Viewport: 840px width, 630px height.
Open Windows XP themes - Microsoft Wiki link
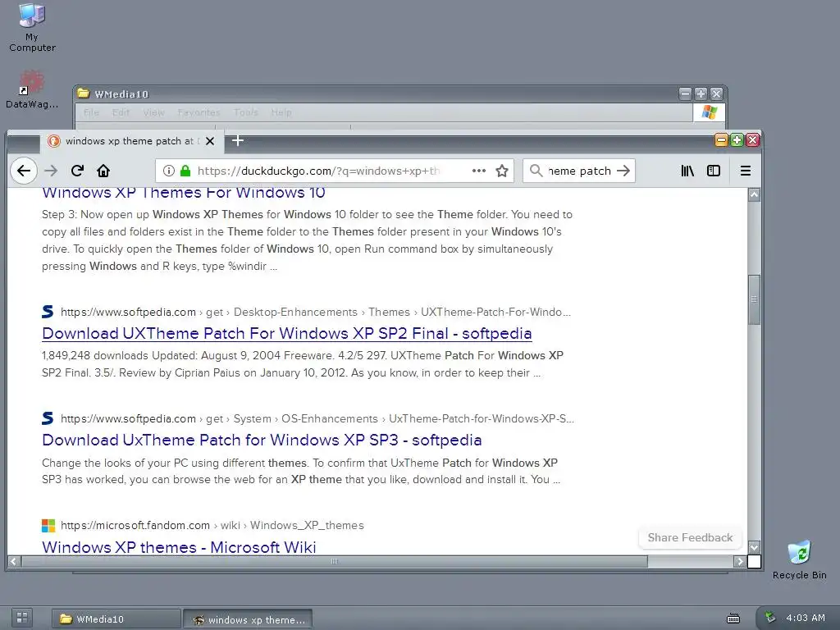pyautogui.click(x=179, y=547)
